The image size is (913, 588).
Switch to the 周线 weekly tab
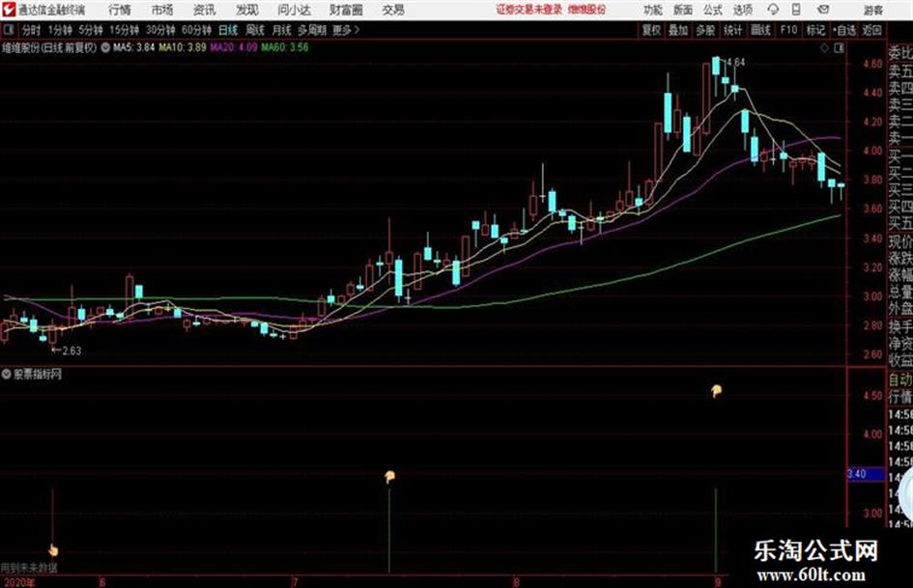coord(255,30)
